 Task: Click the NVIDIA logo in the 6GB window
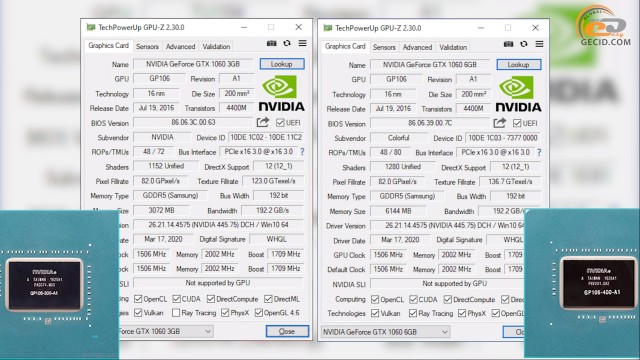tap(518, 95)
